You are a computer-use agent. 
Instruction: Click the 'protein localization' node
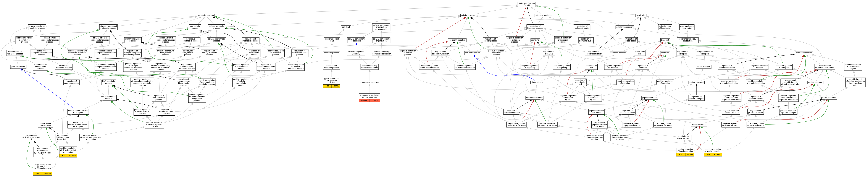804,53
